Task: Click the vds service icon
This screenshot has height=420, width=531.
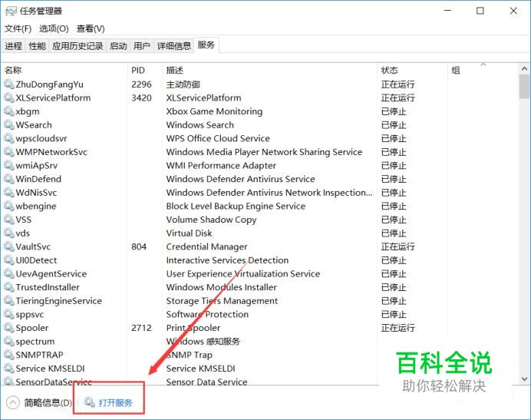Action: point(8,233)
